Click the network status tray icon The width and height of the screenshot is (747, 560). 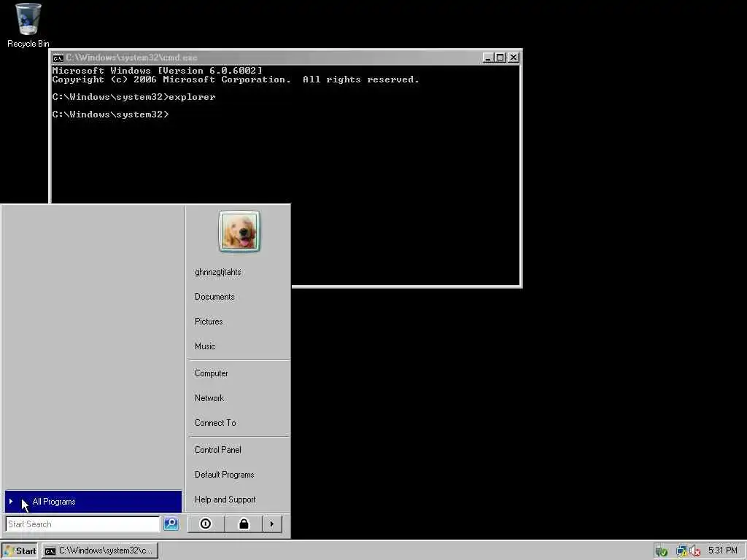682,551
